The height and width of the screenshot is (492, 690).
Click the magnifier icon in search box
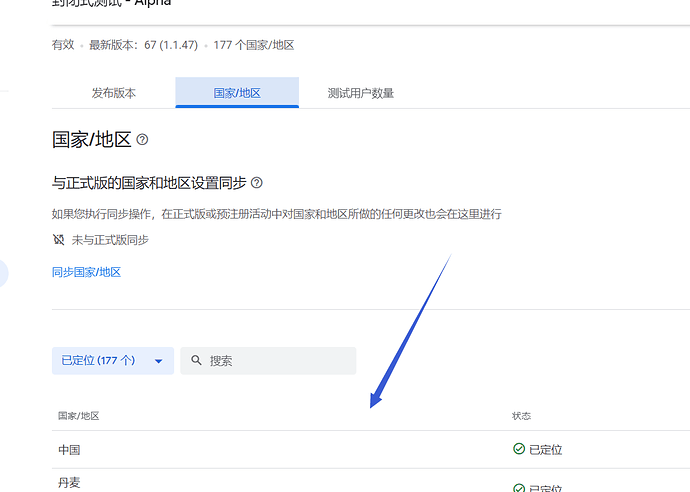(196, 360)
